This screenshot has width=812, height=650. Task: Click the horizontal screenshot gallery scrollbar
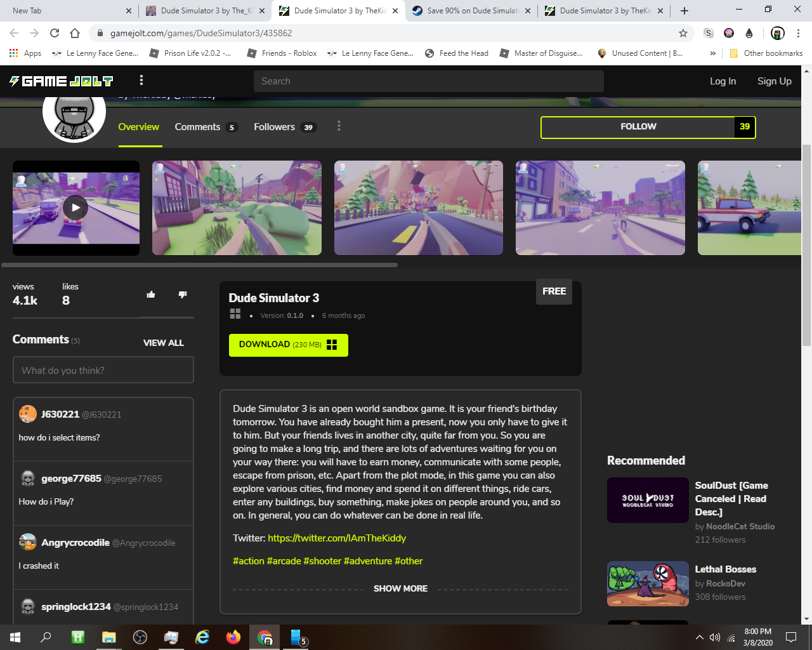[x=199, y=265]
